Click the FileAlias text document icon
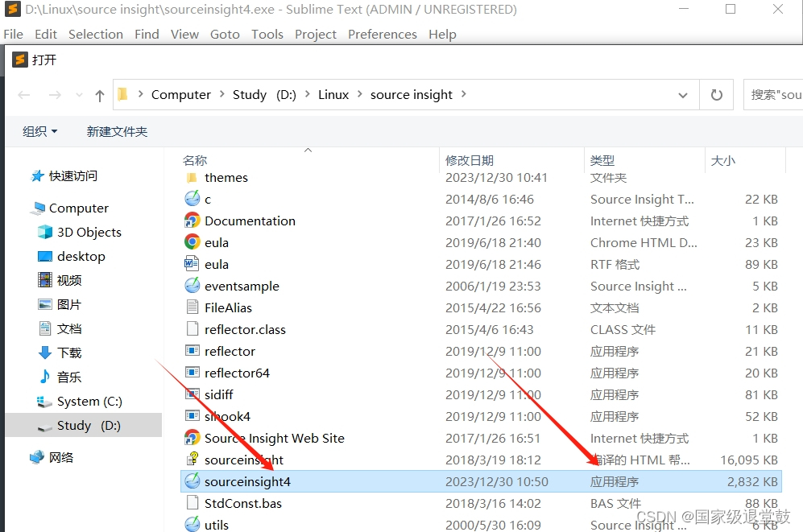This screenshot has width=803, height=532. 192,307
